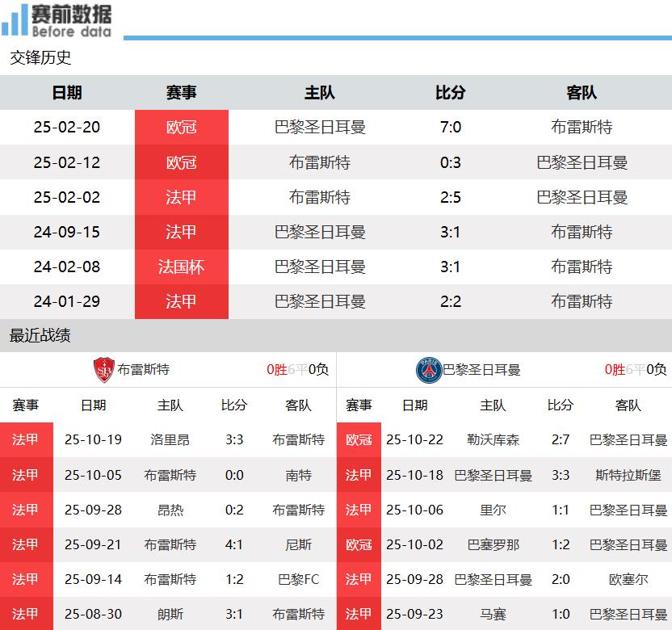Screen dimensions: 672x630
Task: Click the 欧冠 tag beside 巴塞罗那 match
Action: tap(359, 544)
